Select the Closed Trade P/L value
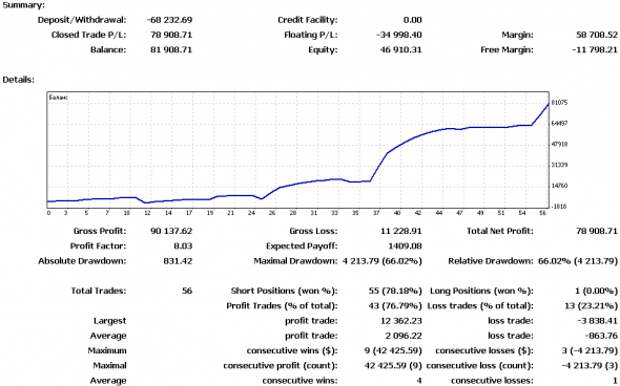 pyautogui.click(x=171, y=35)
